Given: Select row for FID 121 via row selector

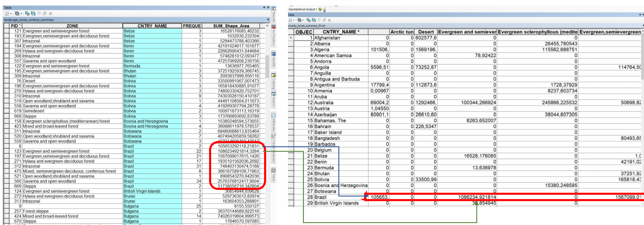Looking at the screenshot, I should click(6, 31).
